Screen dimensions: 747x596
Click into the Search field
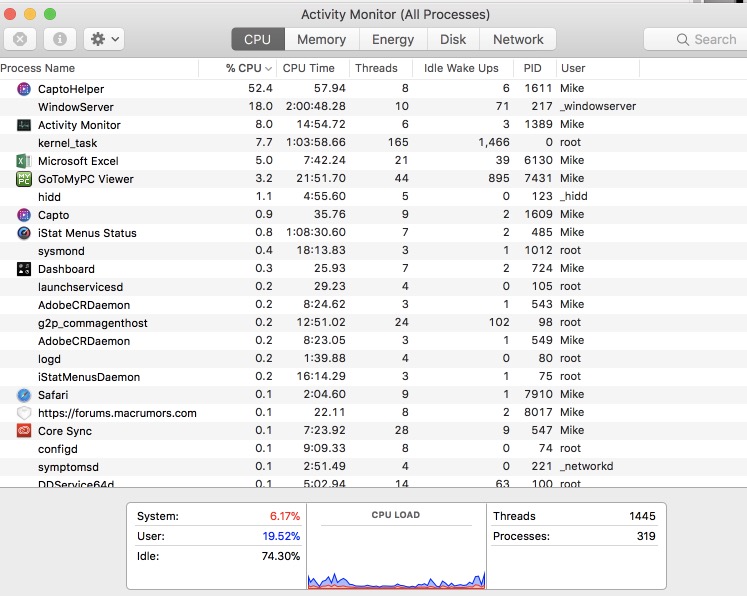coord(695,39)
